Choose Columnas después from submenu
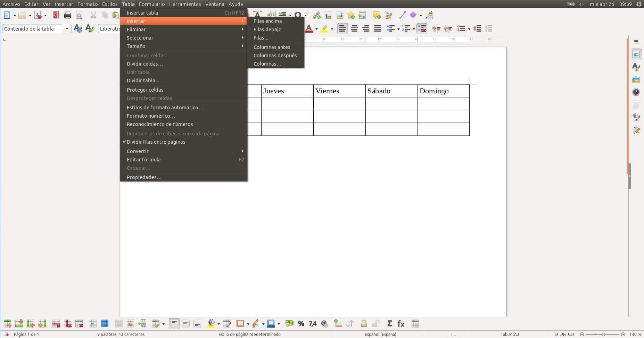Screen dimensions: 644x338 click(x=275, y=56)
